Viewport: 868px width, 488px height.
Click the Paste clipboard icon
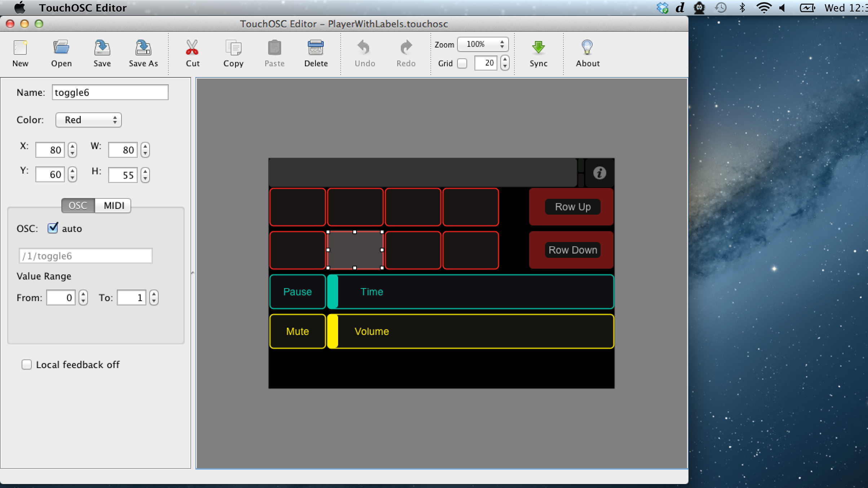[274, 48]
